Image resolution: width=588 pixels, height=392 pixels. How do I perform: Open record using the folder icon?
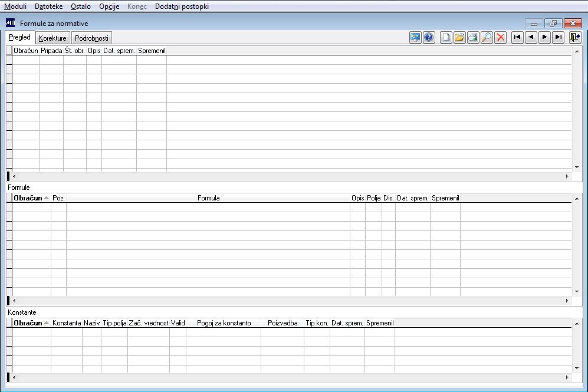459,37
